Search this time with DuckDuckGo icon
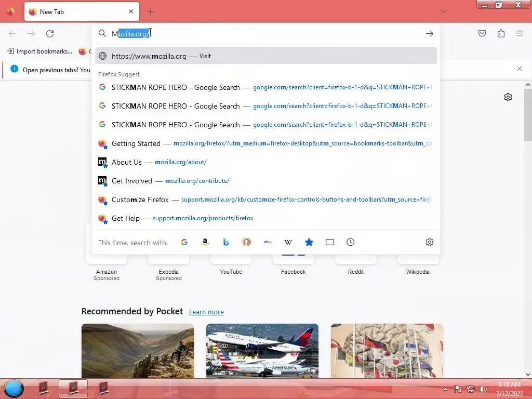Image resolution: width=532 pixels, height=399 pixels. click(x=247, y=242)
